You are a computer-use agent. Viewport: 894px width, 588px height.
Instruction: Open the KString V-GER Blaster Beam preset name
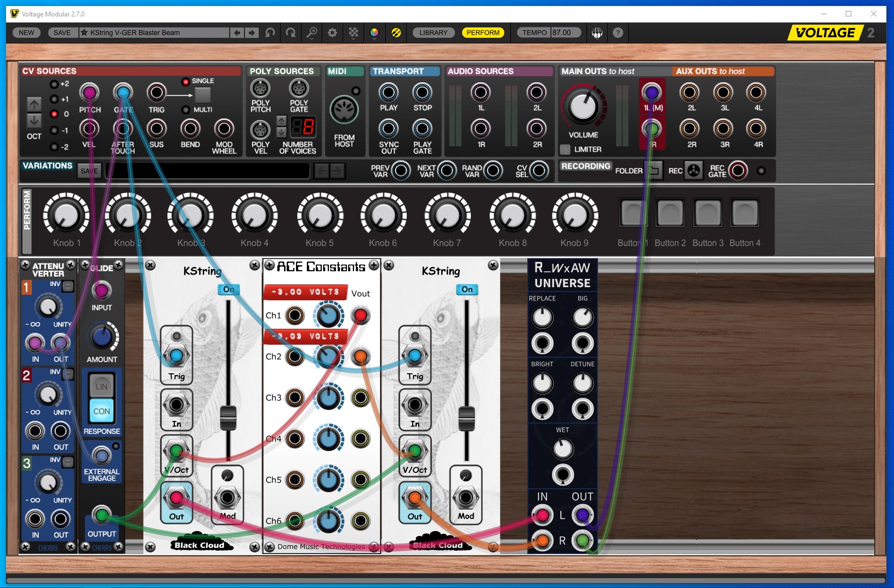tap(154, 33)
